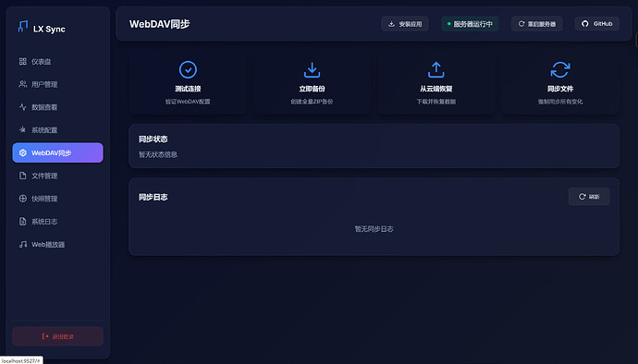Image resolution: width=638 pixels, height=364 pixels.
Task: Click the 退出登录 logout button
Action: (x=57, y=336)
